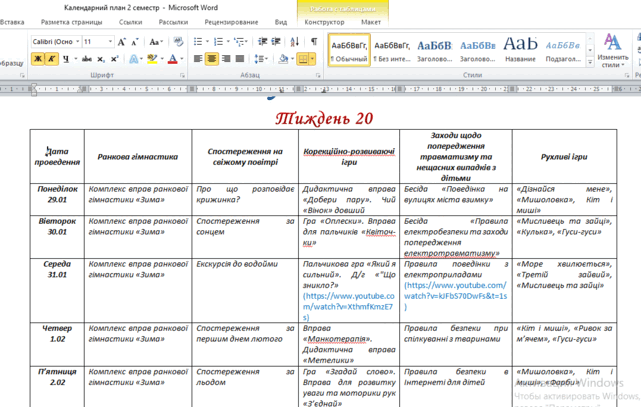Click the Изменить стили icon
Viewport: 641px width, 407px height.
coord(612,50)
